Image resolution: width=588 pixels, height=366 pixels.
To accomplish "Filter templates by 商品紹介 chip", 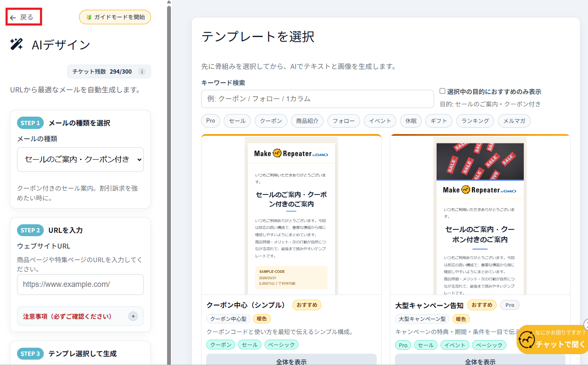I will tap(307, 121).
